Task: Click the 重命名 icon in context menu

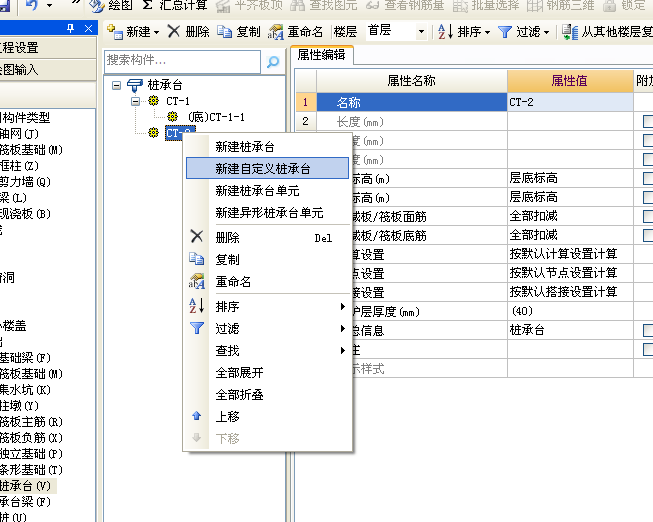Action: (197, 281)
